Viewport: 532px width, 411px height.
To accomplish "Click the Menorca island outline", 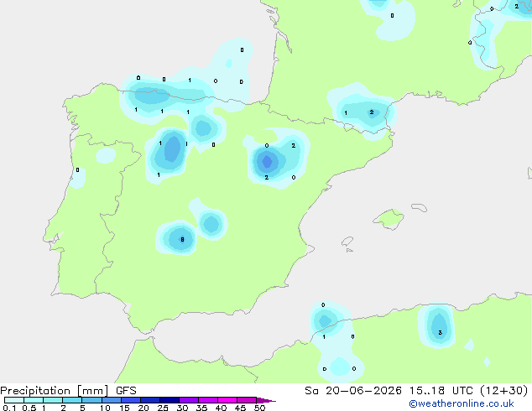I will pyautogui.click(x=420, y=207).
